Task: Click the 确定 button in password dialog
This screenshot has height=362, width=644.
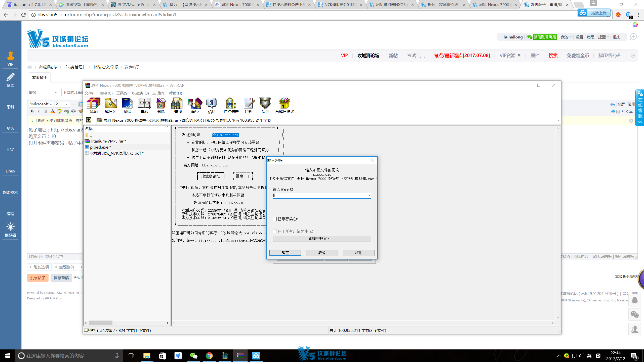Action: click(x=285, y=253)
